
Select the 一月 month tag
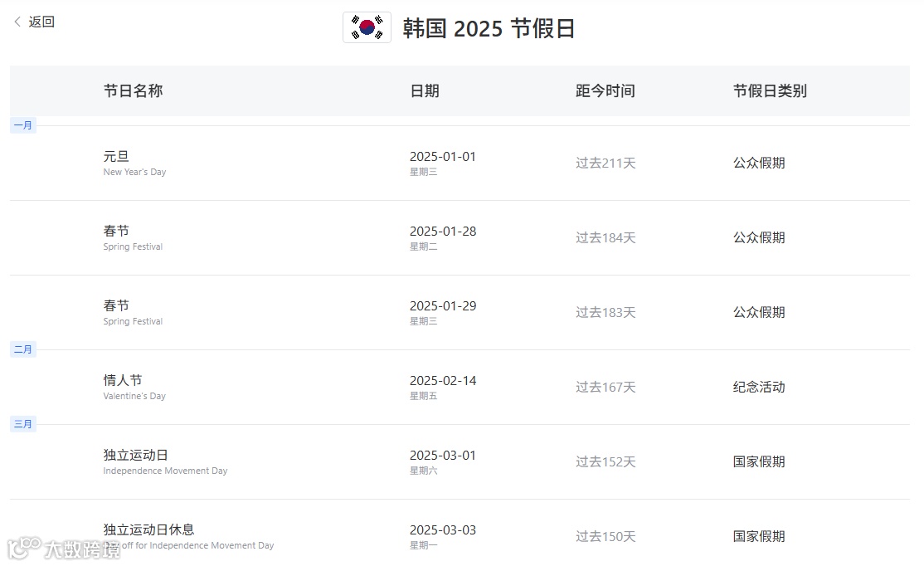[23, 125]
